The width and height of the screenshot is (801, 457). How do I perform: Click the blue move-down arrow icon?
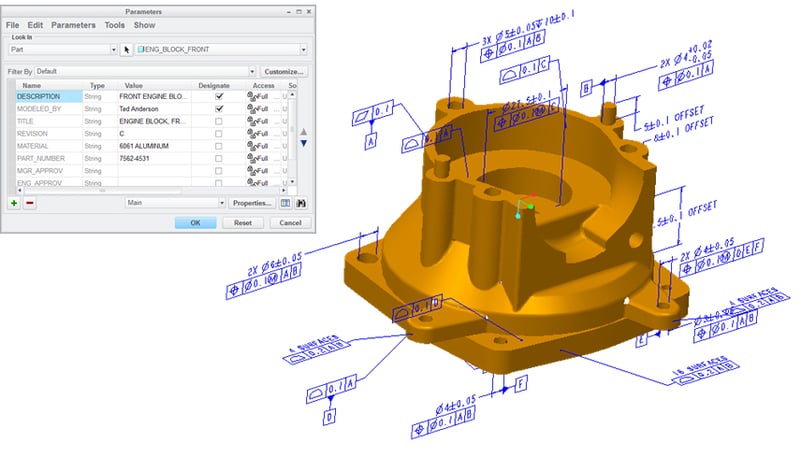point(304,144)
